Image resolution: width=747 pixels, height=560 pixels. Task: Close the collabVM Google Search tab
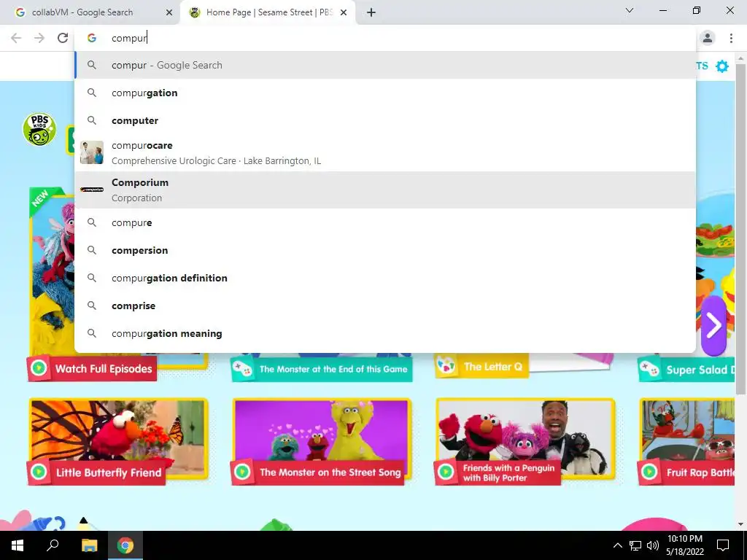tap(169, 12)
